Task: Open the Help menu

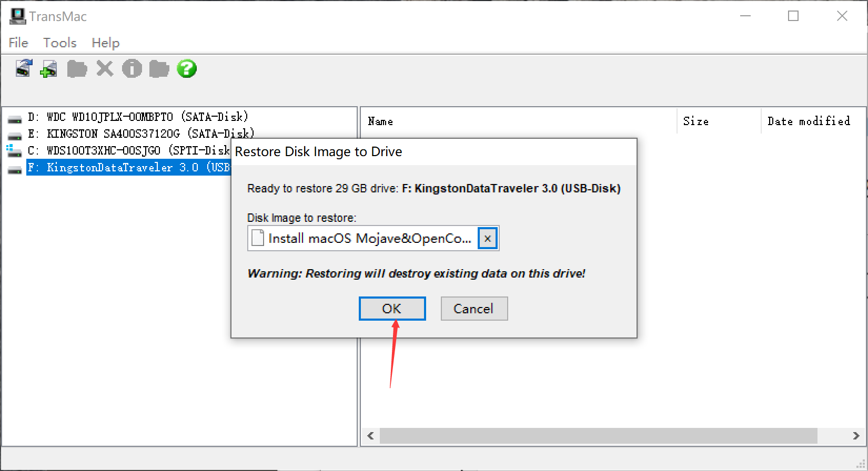Action: click(105, 43)
